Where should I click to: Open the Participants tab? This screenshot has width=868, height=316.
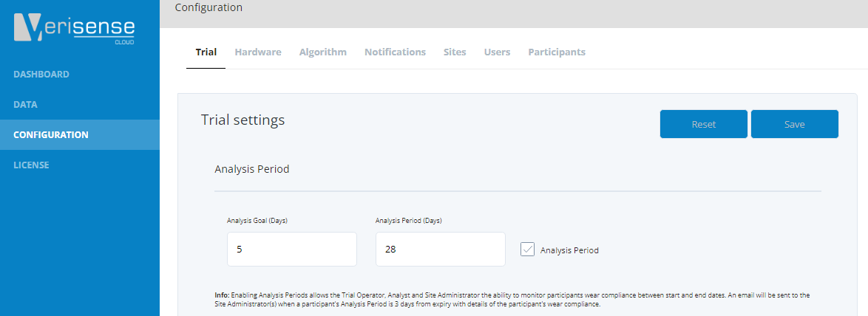[x=557, y=52]
